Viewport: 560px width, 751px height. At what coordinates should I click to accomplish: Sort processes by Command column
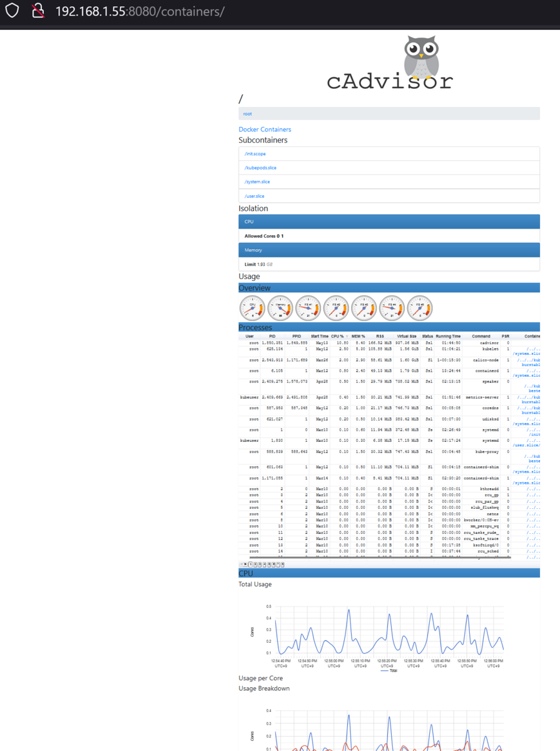click(x=481, y=336)
